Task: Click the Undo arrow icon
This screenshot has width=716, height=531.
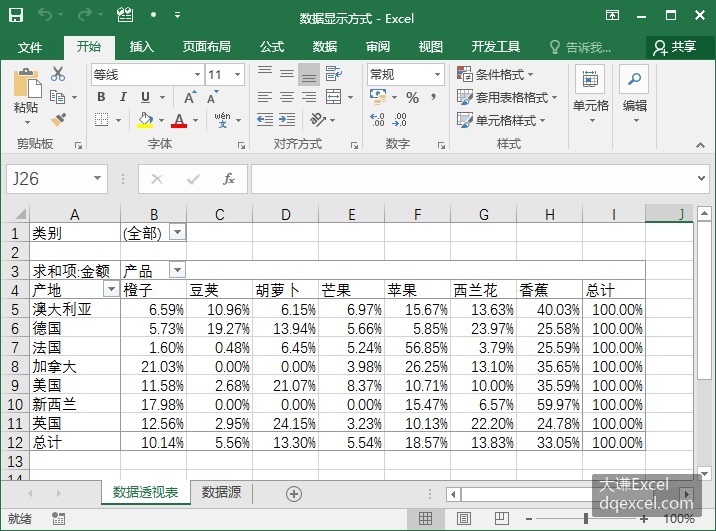Action: tap(45, 15)
